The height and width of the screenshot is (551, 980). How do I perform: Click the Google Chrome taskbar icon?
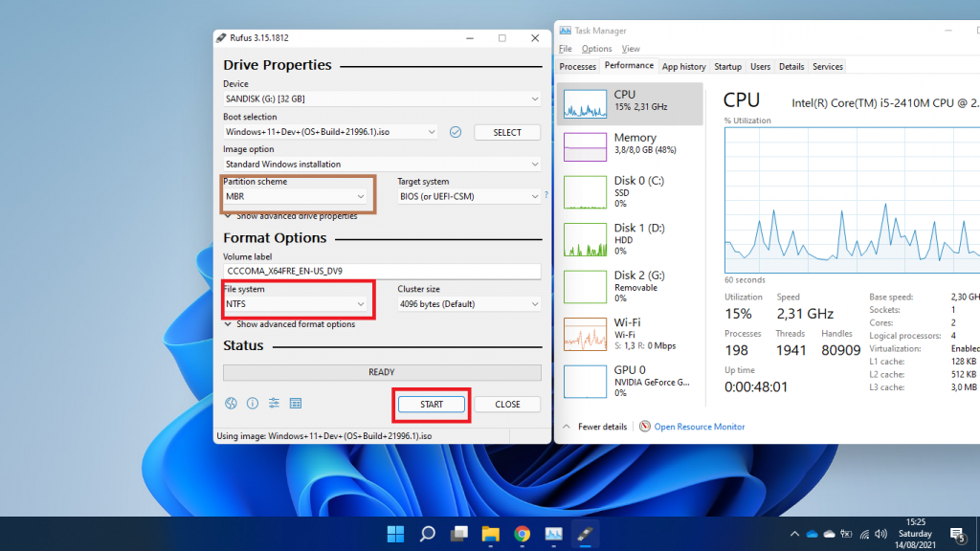pos(522,534)
